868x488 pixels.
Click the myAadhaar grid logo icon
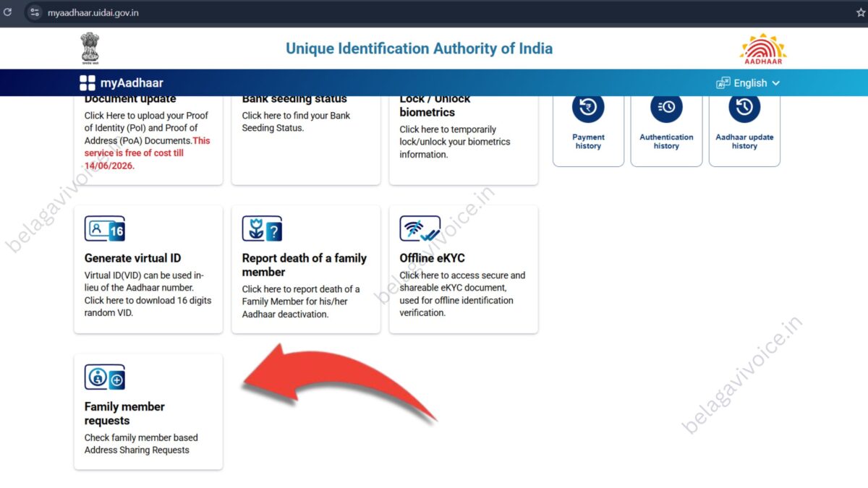tap(88, 83)
